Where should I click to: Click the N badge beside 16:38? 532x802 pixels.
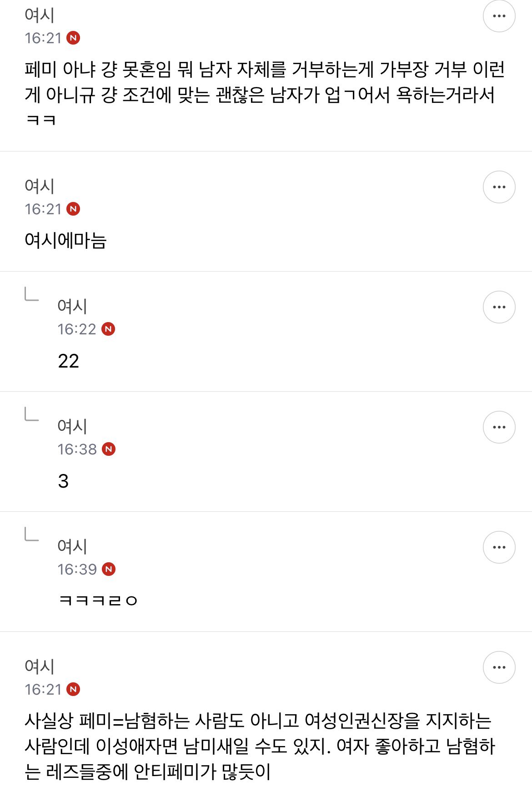(x=109, y=449)
